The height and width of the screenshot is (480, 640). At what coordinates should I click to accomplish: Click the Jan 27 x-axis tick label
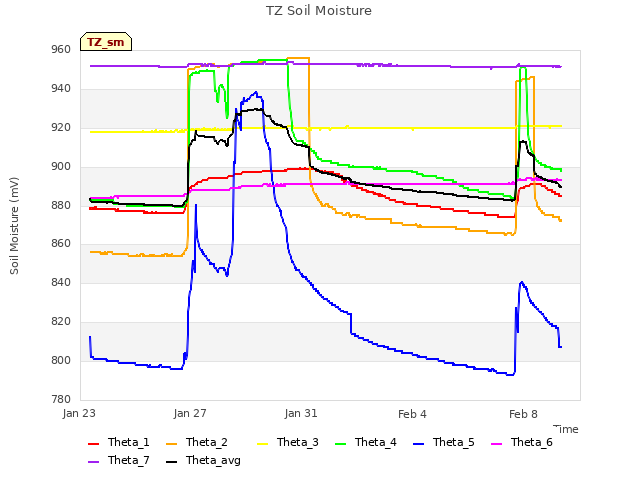pyautogui.click(x=190, y=413)
